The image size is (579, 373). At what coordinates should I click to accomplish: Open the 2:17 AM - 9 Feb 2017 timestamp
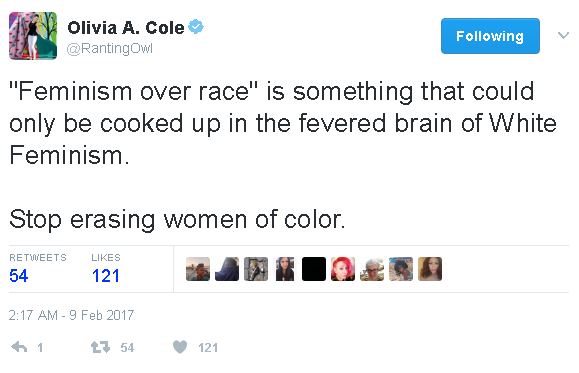(71, 315)
